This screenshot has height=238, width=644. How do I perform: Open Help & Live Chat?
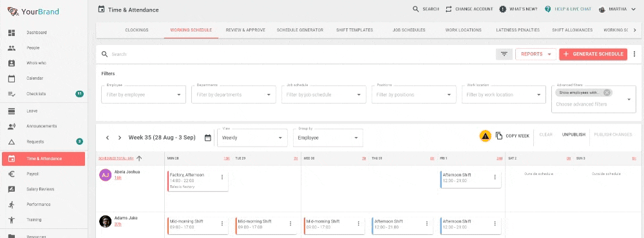pyautogui.click(x=568, y=9)
